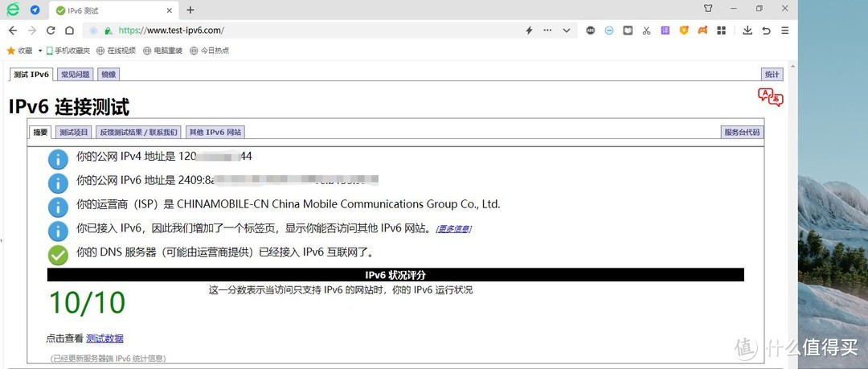
Task: Click the red translate language icon
Action: click(771, 97)
